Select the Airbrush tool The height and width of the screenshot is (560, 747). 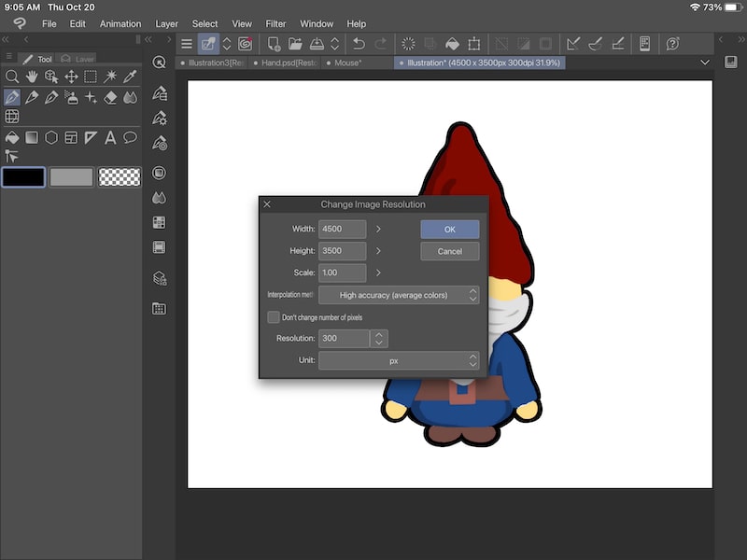(72, 98)
